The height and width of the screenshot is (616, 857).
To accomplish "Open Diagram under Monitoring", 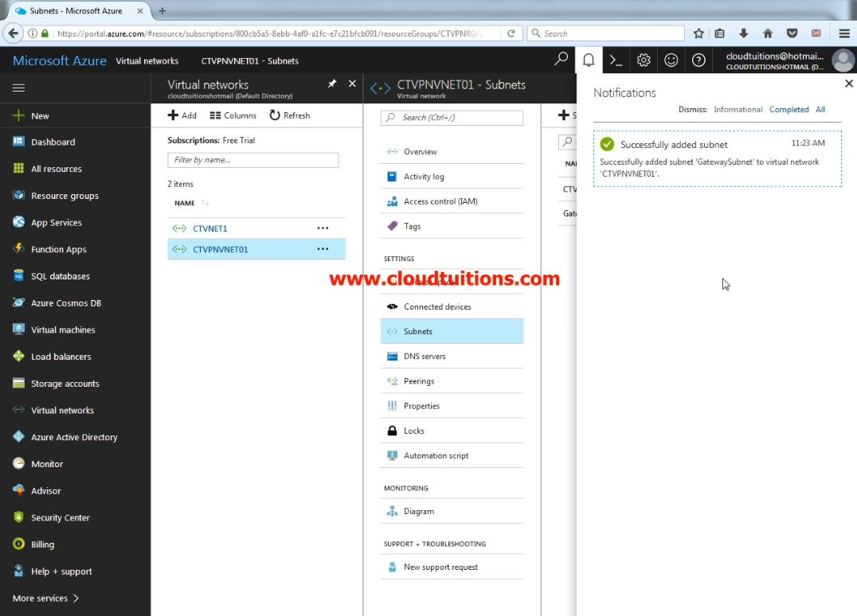I will [452, 511].
